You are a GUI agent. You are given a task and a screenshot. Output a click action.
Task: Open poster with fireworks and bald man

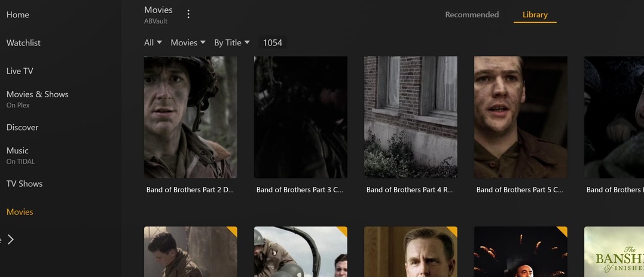click(x=521, y=251)
